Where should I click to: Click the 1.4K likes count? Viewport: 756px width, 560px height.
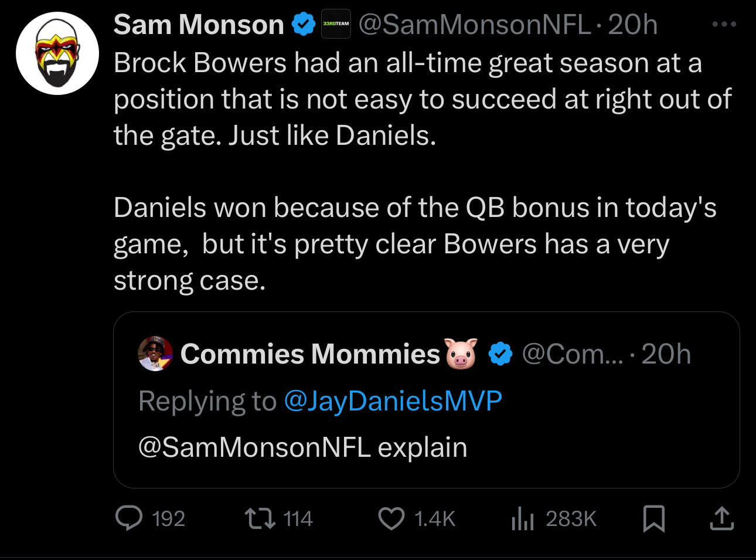[434, 518]
